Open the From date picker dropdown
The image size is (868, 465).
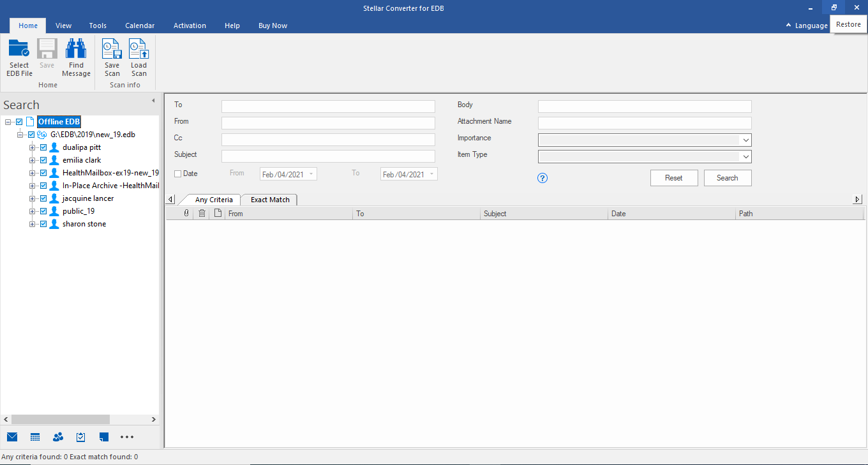click(311, 174)
